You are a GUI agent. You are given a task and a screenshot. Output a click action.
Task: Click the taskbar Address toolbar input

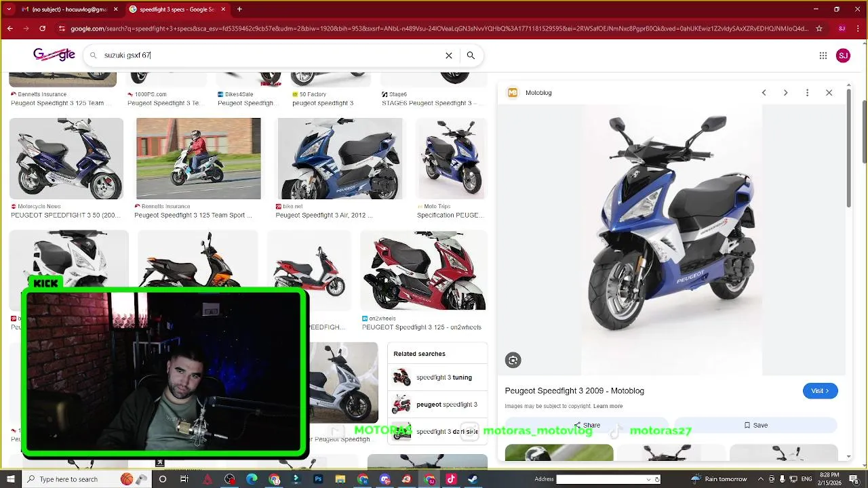pyautogui.click(x=601, y=479)
